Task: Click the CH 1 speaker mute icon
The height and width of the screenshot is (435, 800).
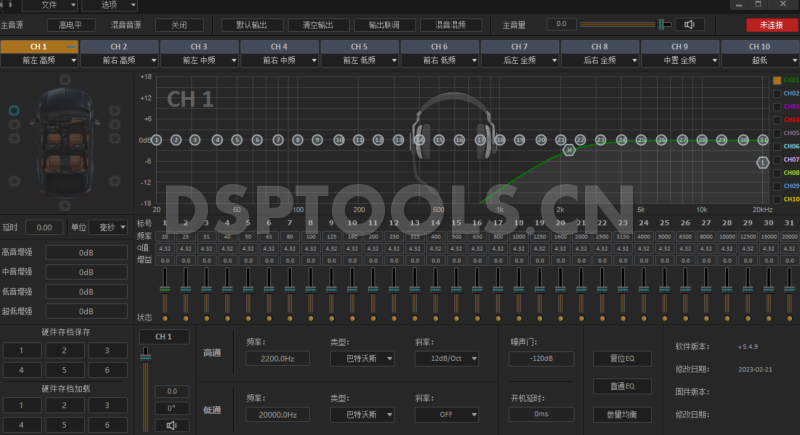Action: point(171,425)
